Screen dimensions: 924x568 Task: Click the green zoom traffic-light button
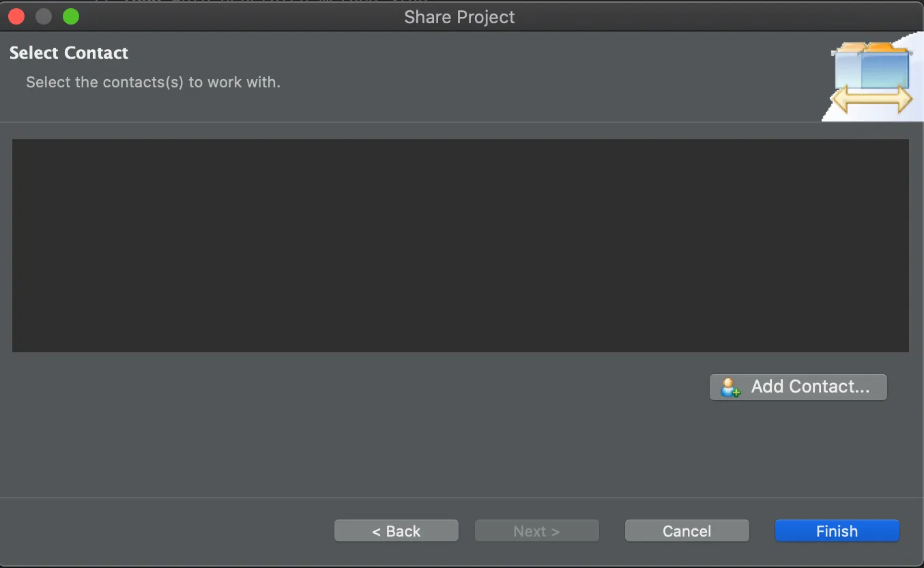pos(70,16)
